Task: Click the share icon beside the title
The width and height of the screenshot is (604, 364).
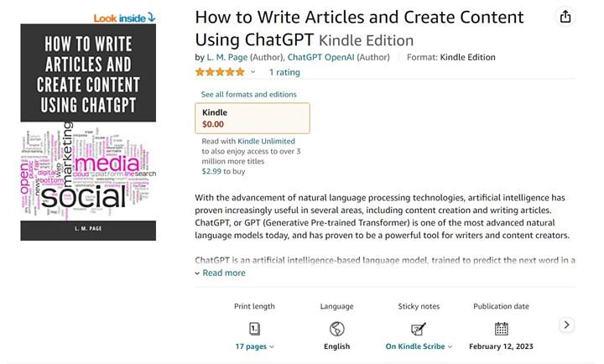Action: tap(565, 17)
